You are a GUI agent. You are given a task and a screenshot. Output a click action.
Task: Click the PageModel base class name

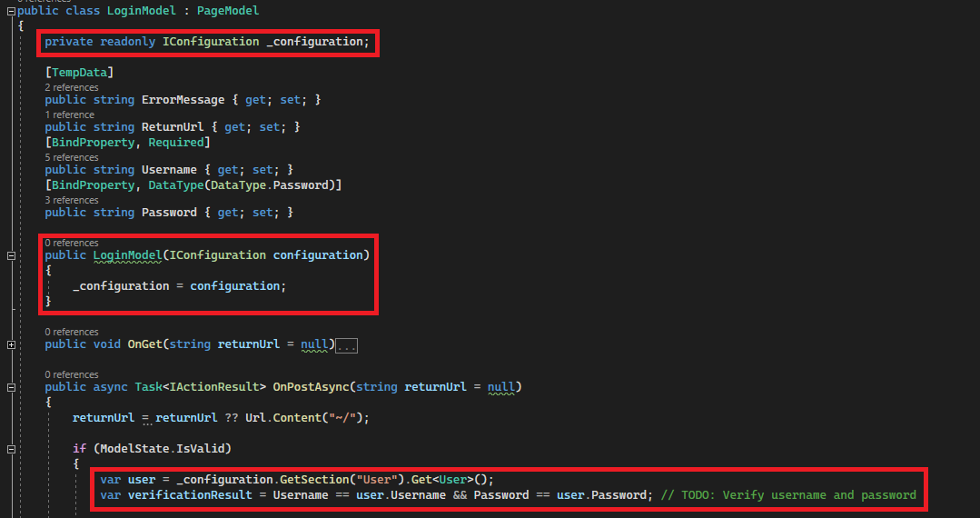click(x=227, y=11)
